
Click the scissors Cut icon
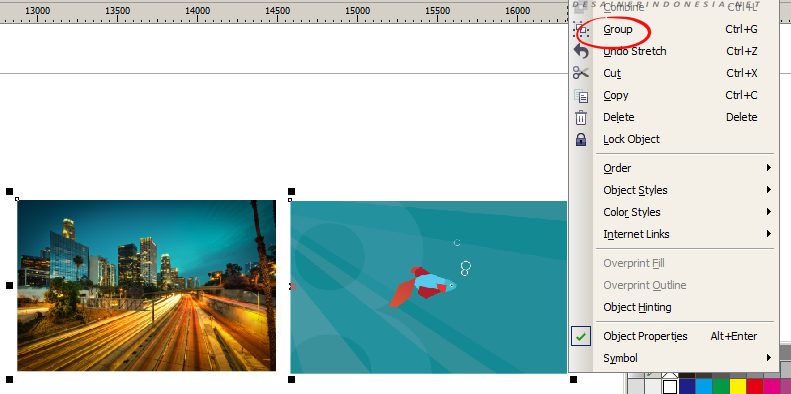tap(581, 73)
